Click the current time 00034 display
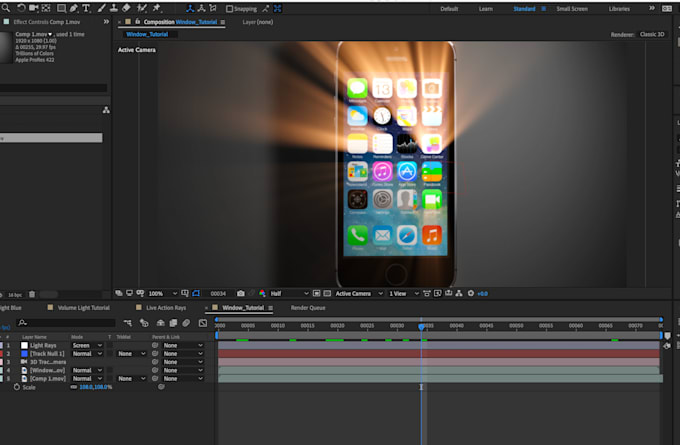This screenshot has width=680, height=445. [x=218, y=294]
